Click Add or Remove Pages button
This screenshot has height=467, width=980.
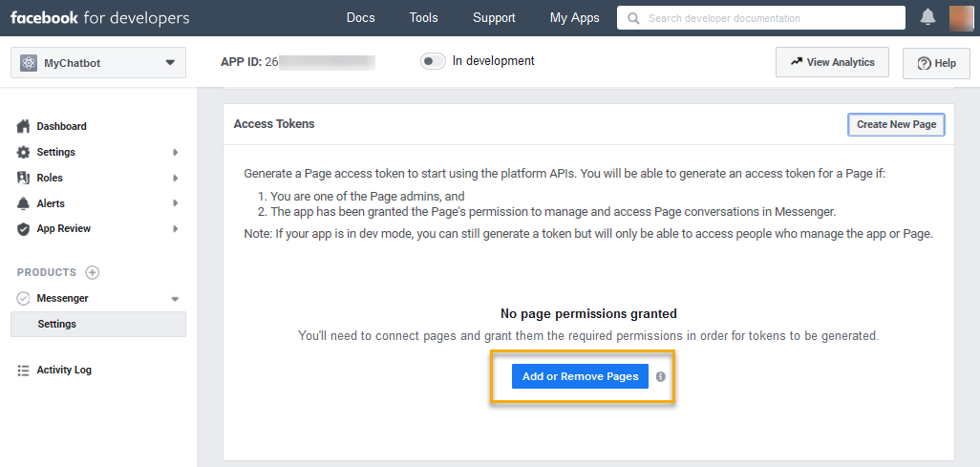[580, 376]
